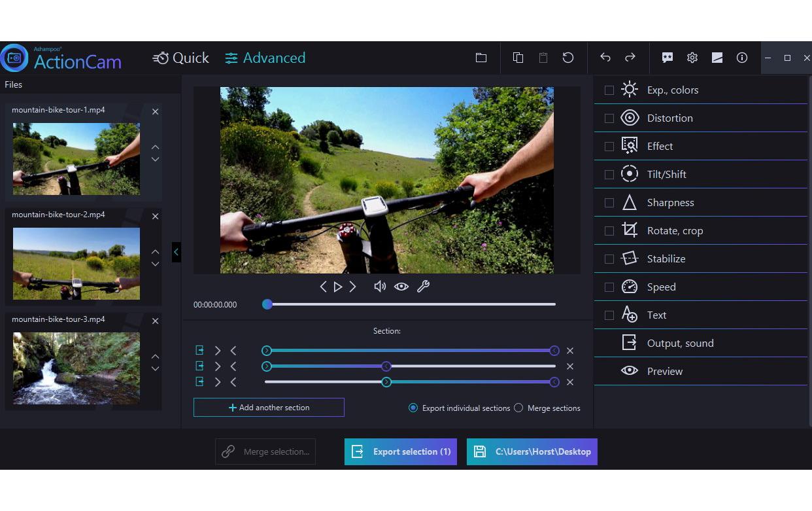This screenshot has height=511, width=812.
Task: Click the reset/revert circular arrow icon
Action: pos(568,58)
